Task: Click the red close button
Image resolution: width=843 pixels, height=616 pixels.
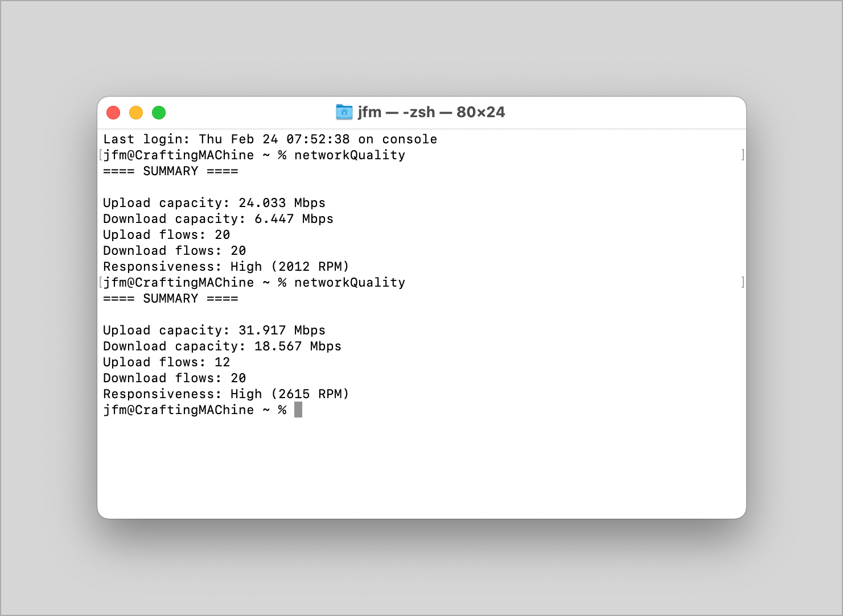Action: tap(113, 113)
